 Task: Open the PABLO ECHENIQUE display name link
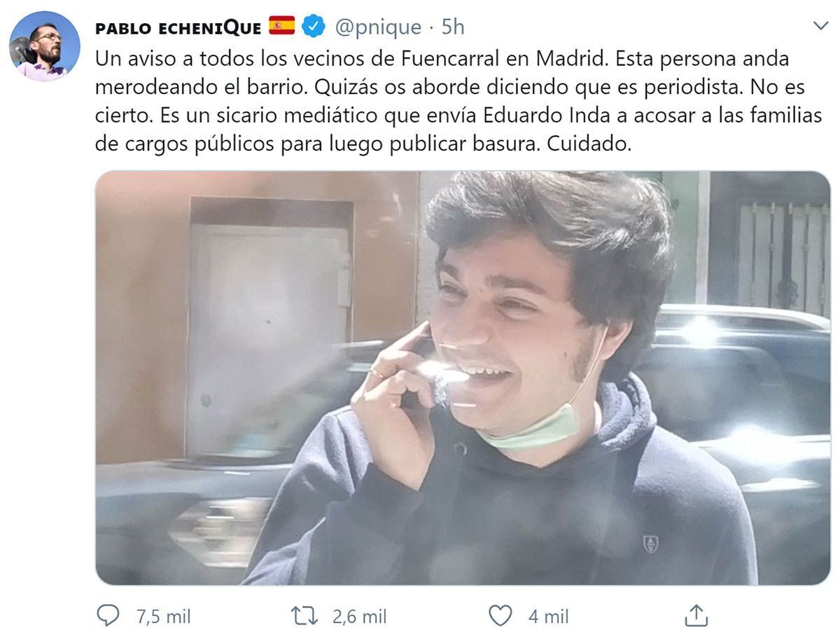coord(178,27)
